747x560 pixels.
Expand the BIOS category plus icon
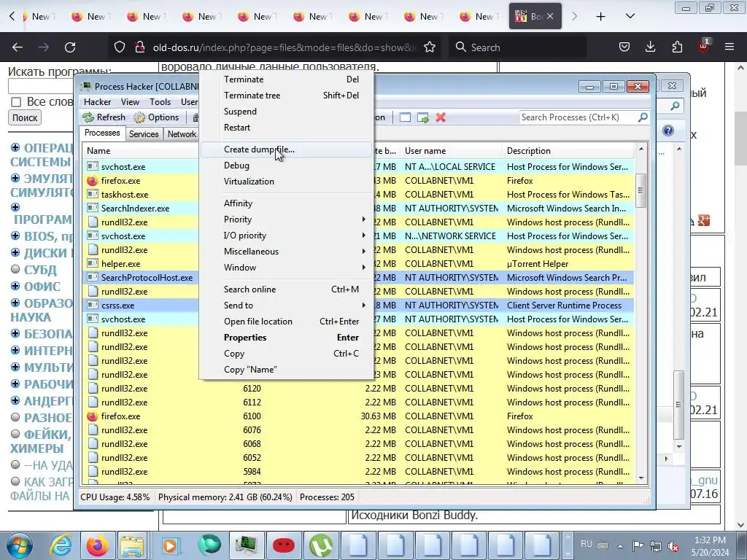point(15,236)
